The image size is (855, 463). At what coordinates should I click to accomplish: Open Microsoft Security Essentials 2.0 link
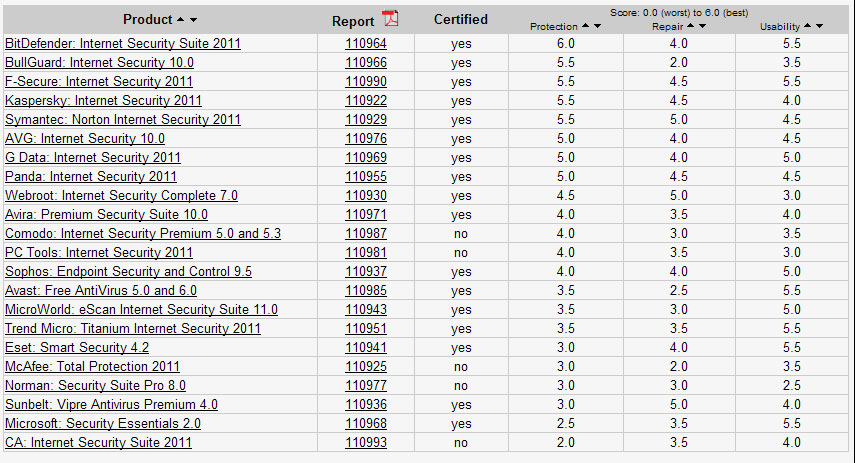103,424
